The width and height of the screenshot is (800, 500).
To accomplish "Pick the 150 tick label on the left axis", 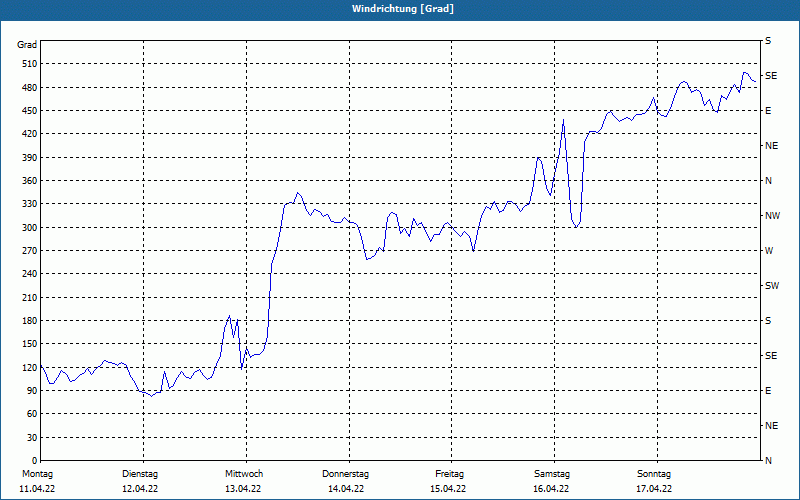I will tap(30, 343).
